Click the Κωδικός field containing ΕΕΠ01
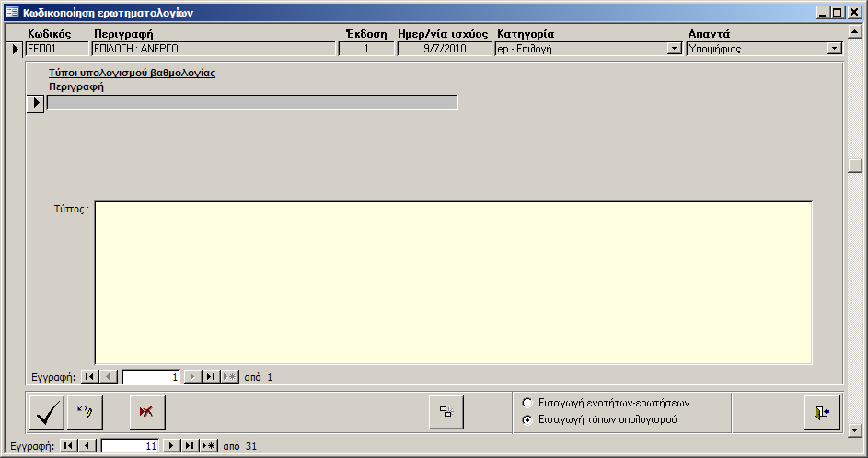 pyautogui.click(x=56, y=50)
